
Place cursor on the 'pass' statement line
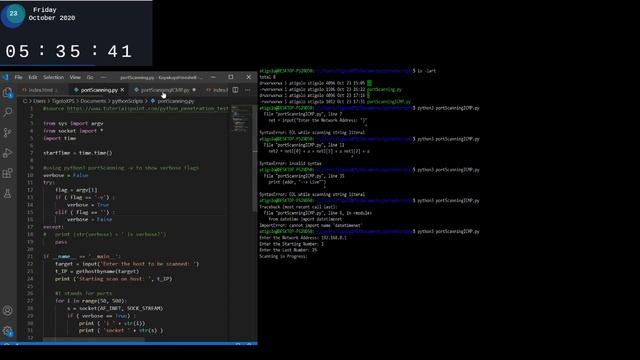[x=61, y=242]
